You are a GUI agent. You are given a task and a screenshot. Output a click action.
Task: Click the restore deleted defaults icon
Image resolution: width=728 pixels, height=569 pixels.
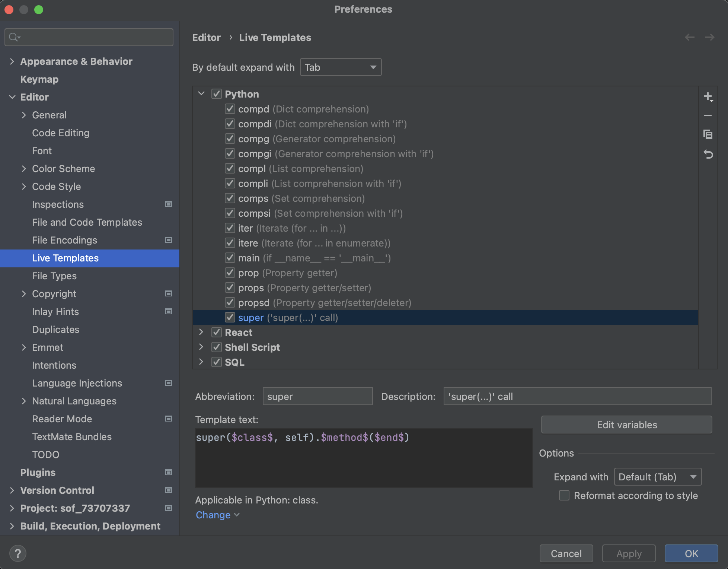click(708, 154)
